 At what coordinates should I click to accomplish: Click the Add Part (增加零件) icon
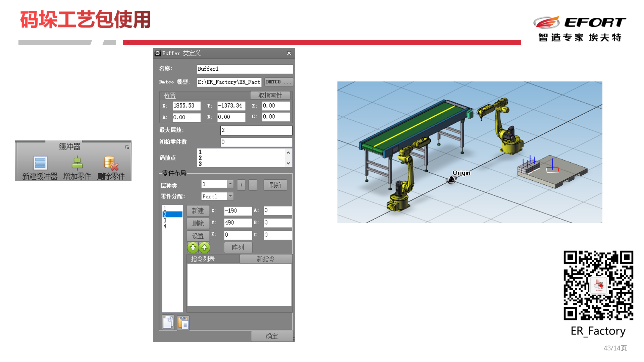tap(77, 163)
